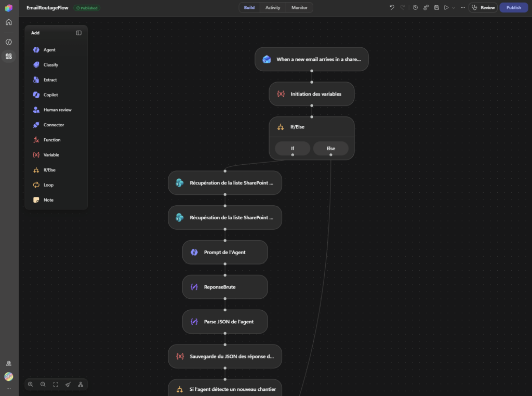This screenshot has height=396, width=532.
Task: Click the EmailRoutageFlow title
Action: point(47,8)
